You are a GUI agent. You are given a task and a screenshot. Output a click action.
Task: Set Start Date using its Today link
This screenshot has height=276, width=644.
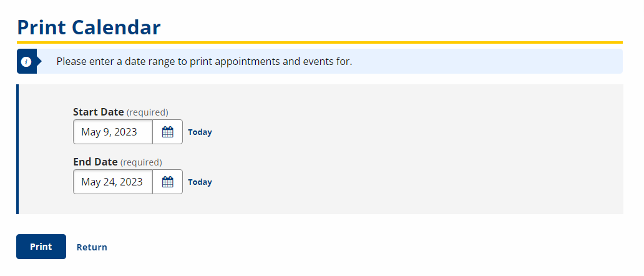(200, 132)
